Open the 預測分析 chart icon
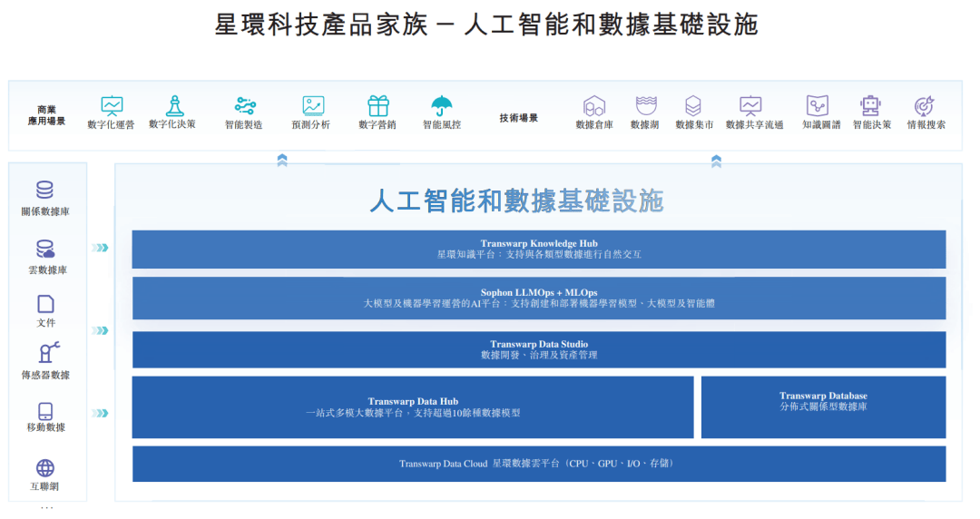 click(313, 105)
